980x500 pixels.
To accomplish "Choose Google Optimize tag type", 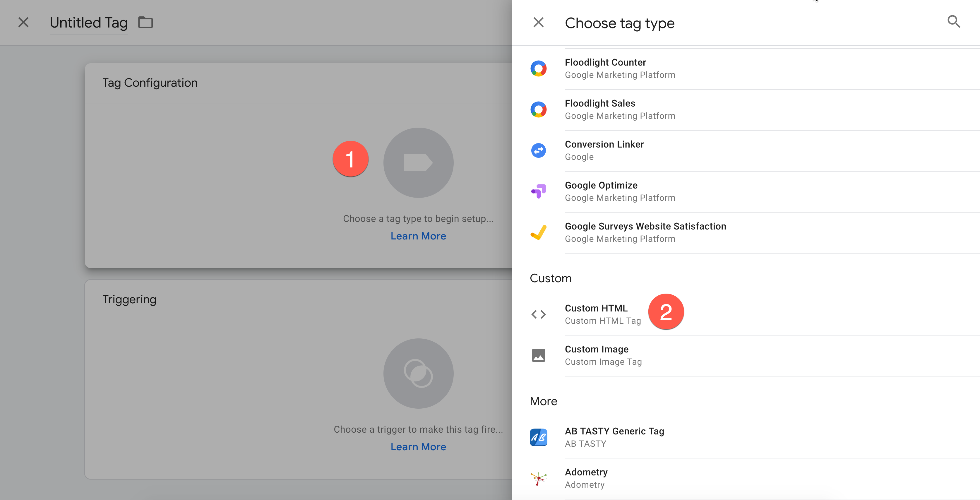I will click(746, 192).
